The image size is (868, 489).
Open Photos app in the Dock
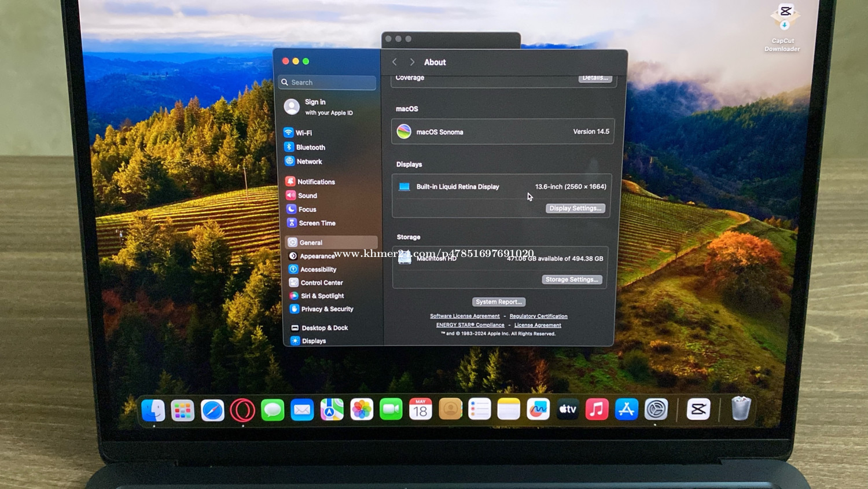362,410
